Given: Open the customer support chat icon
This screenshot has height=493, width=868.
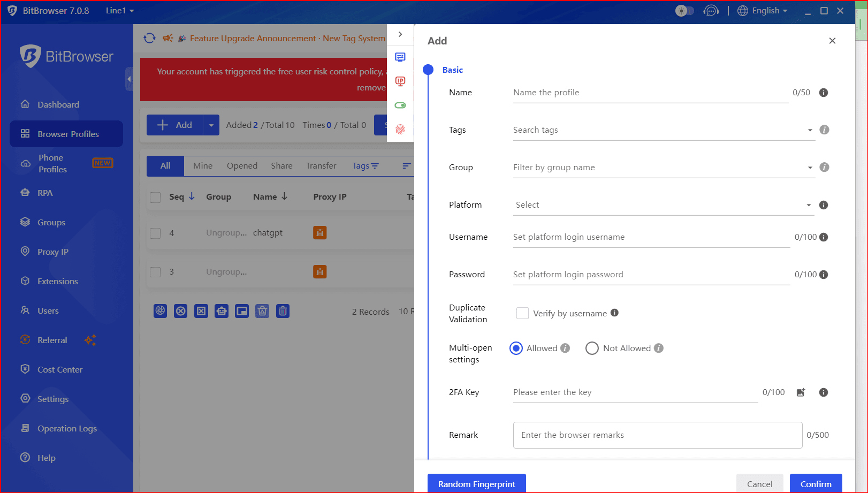Looking at the screenshot, I should pyautogui.click(x=711, y=11).
